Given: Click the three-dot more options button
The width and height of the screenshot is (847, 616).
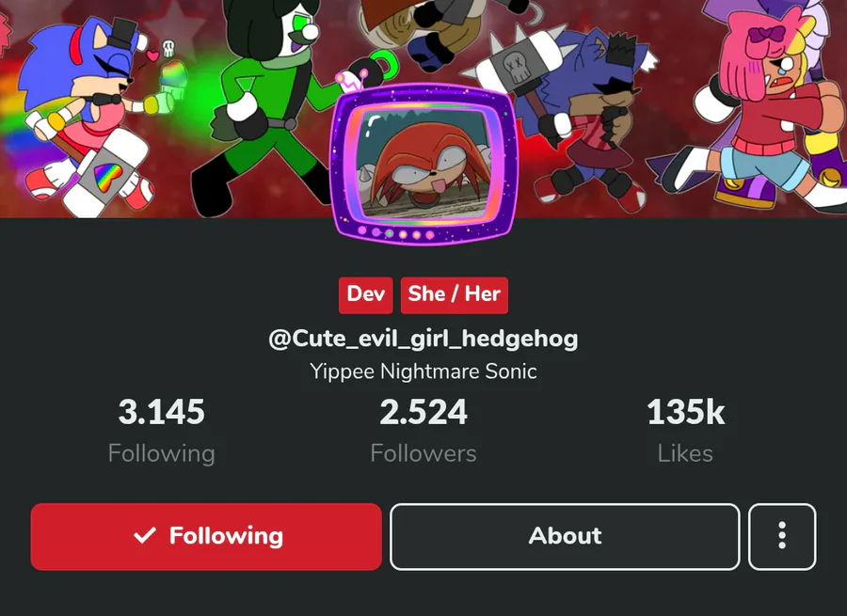Looking at the screenshot, I should (x=782, y=537).
